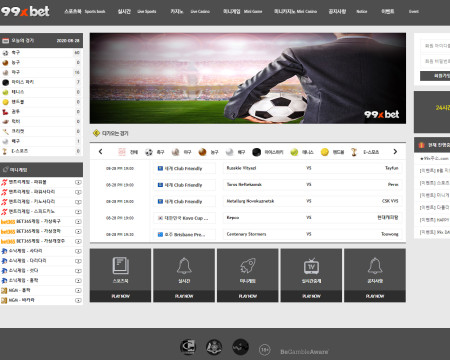Select the black hockey puck icon in the filter row
This screenshot has width=450, height=360.
[x=256, y=152]
